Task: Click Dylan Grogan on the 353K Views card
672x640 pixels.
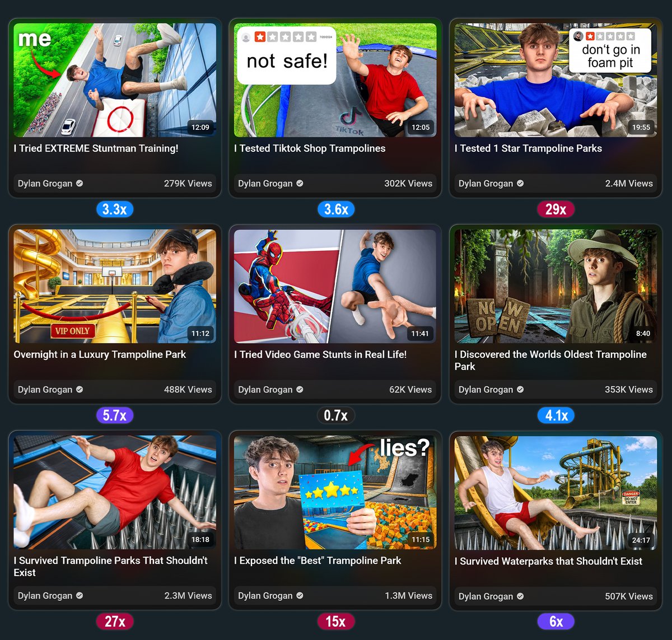Action: click(486, 389)
